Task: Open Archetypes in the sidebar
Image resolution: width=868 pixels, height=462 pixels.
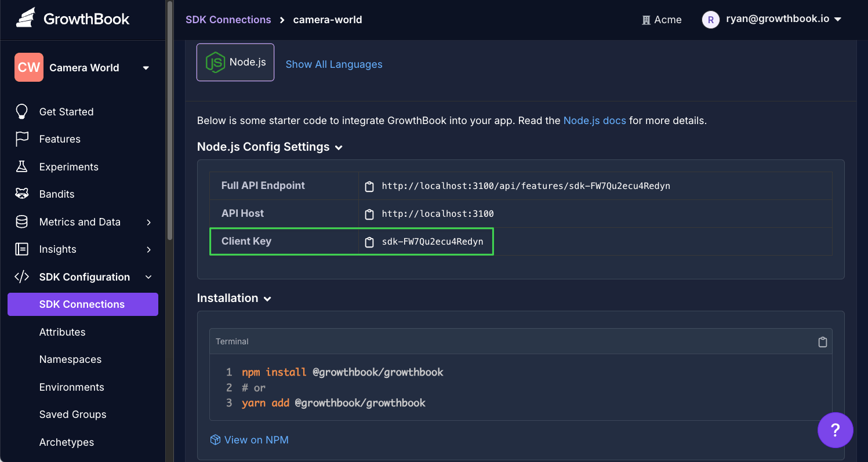Action: (x=66, y=442)
